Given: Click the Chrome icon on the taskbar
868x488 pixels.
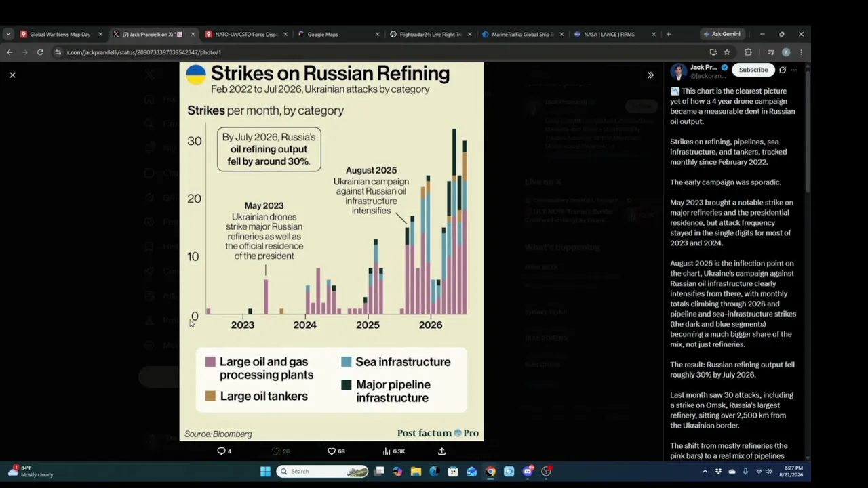Looking at the screenshot, I should coord(490,472).
